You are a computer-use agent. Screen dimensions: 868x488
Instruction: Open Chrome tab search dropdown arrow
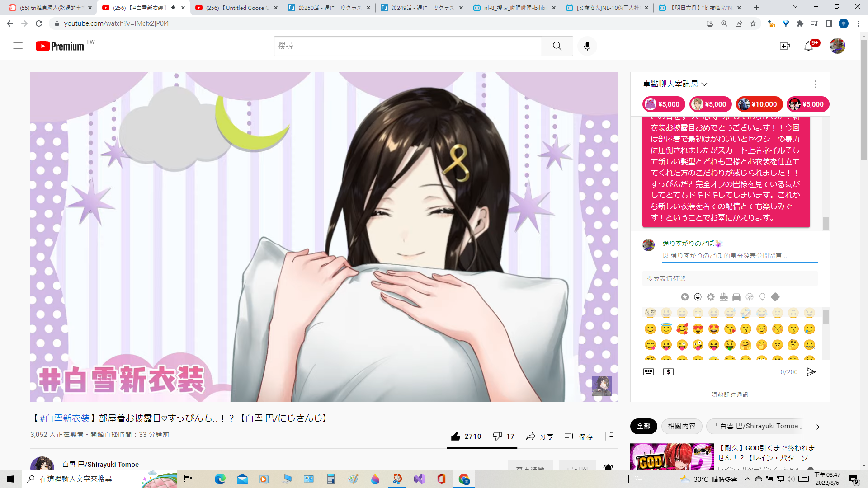[795, 7]
